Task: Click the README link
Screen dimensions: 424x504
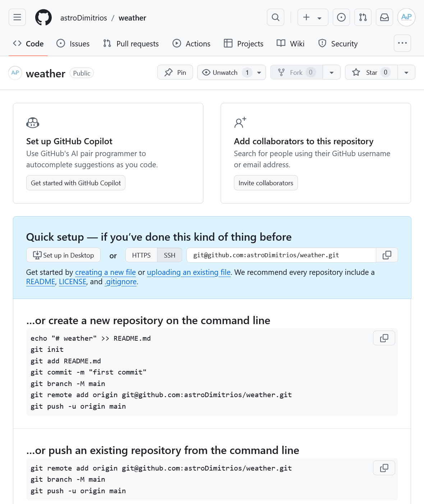Action: pos(41,282)
